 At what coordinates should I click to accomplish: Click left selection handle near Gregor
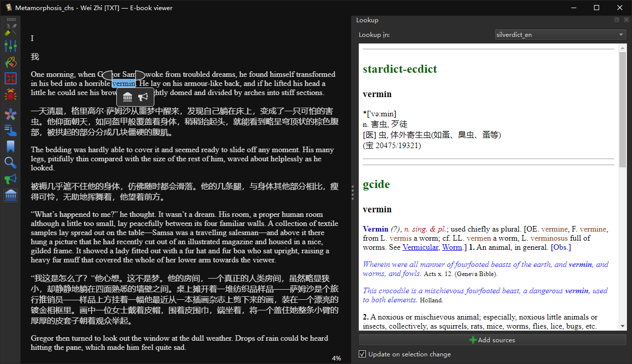pos(107,75)
